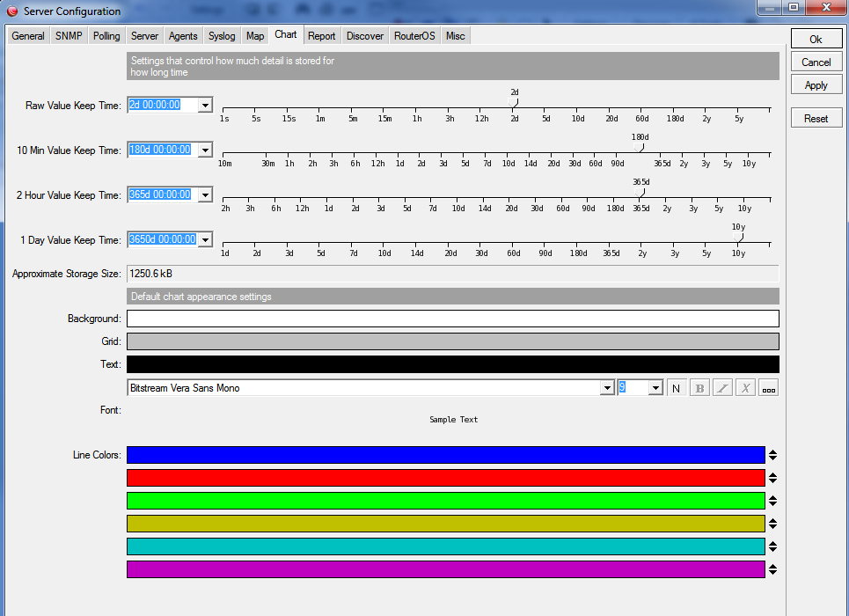
Task: Click the 5y tick on Raw Value scale
Action: click(738, 119)
